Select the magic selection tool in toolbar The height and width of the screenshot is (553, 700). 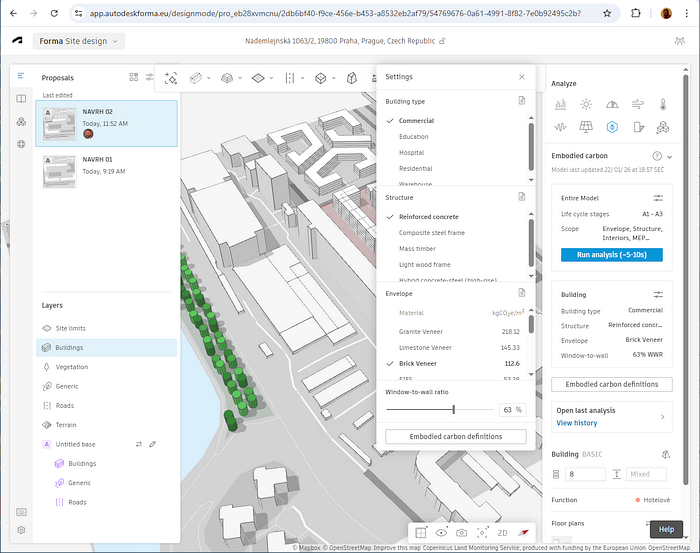tap(171, 79)
